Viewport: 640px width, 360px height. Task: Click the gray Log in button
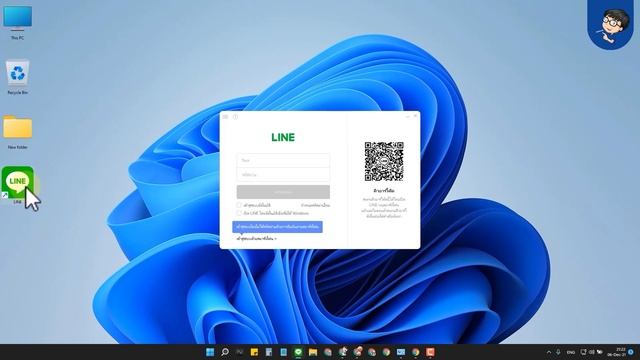tap(283, 192)
